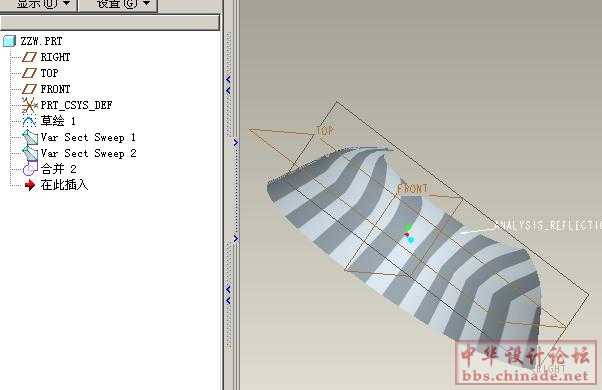The image size is (602, 390).
Task: Click the TOP datum plane icon
Action: [29, 73]
